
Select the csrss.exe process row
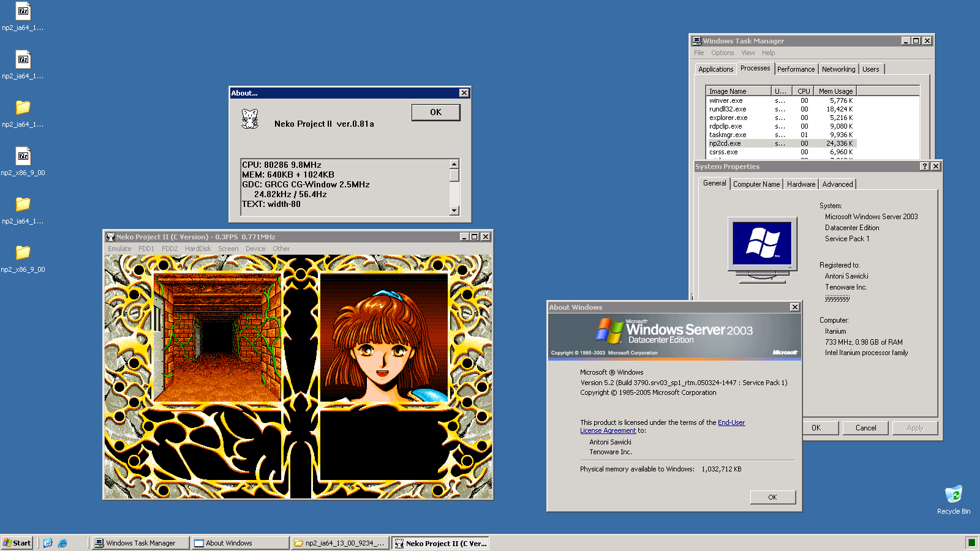tap(782, 152)
